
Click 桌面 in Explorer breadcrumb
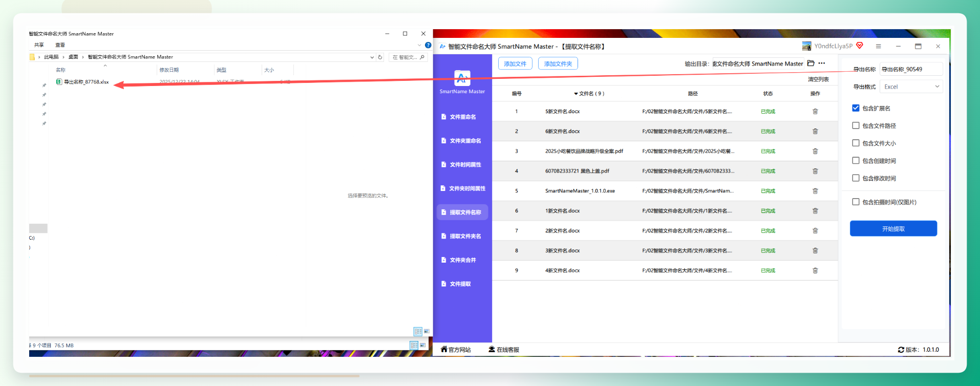73,57
